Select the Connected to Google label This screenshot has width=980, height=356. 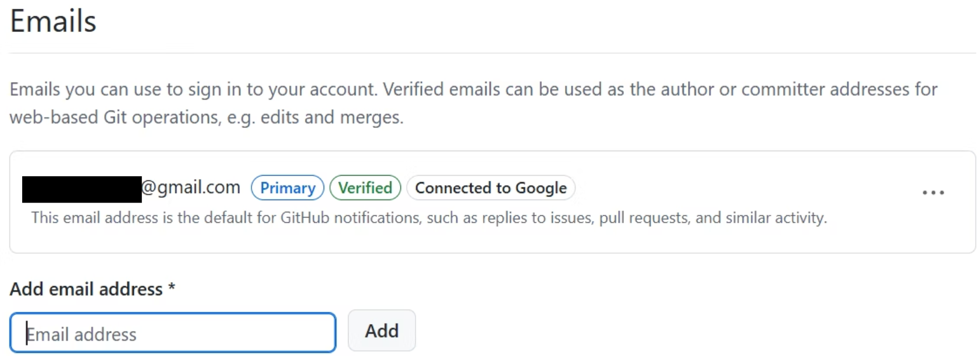pyautogui.click(x=491, y=188)
